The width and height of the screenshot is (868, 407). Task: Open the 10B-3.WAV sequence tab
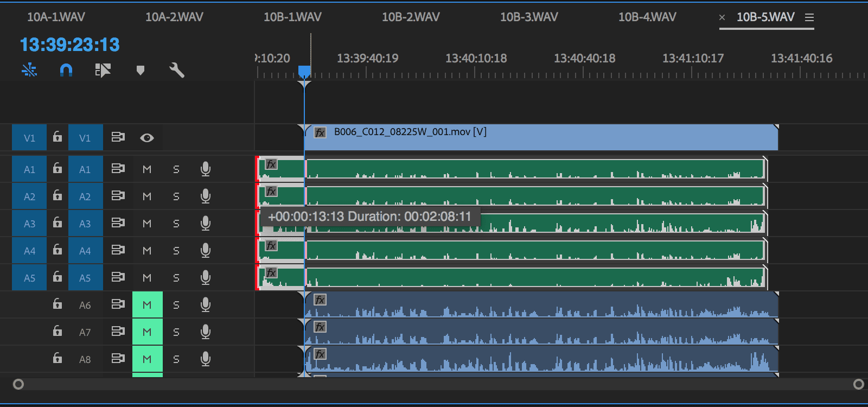tap(529, 17)
